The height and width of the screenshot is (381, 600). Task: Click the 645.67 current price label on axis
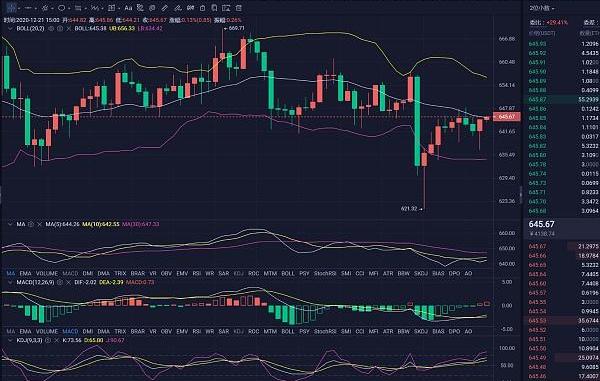[507, 117]
